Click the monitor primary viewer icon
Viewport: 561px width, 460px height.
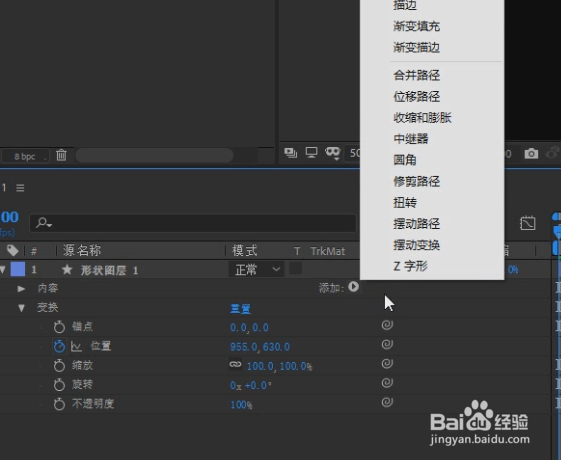(311, 153)
